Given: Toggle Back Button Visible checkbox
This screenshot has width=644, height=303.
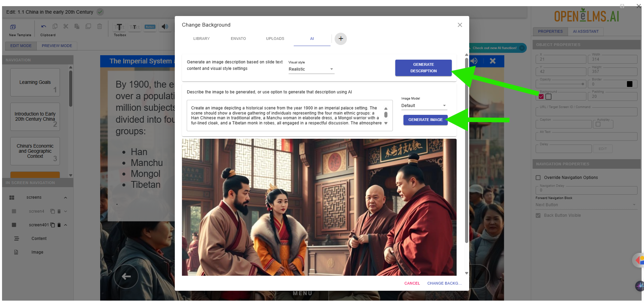Looking at the screenshot, I should [x=538, y=215].
